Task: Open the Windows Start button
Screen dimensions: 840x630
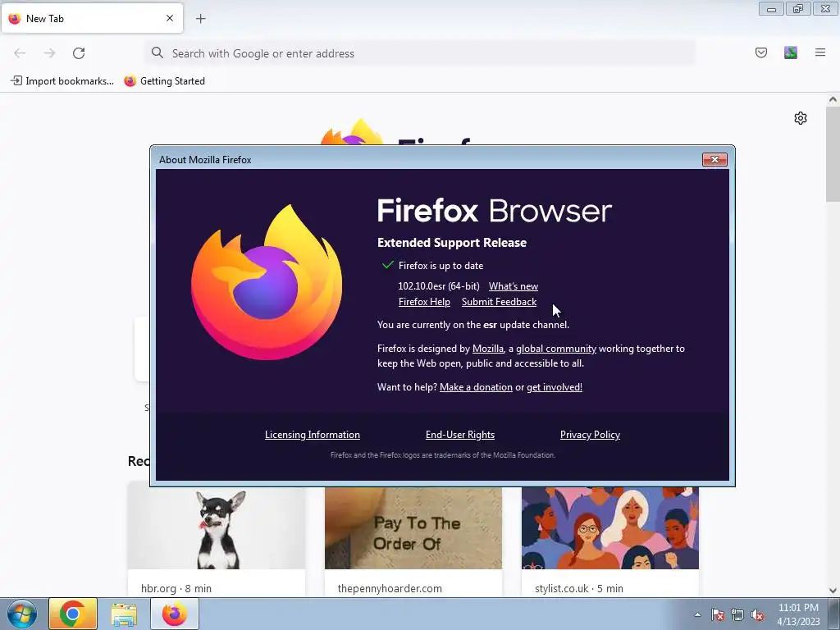Action: (x=22, y=614)
